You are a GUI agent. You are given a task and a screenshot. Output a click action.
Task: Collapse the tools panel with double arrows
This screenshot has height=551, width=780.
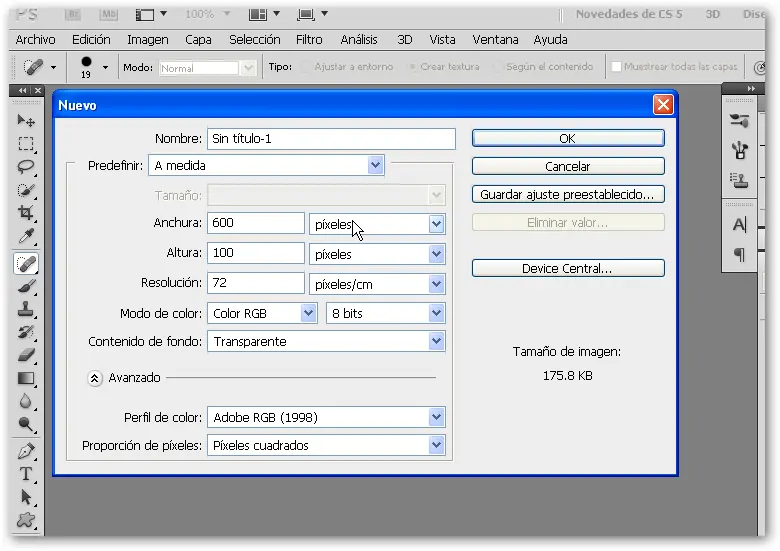pyautogui.click(x=22, y=91)
